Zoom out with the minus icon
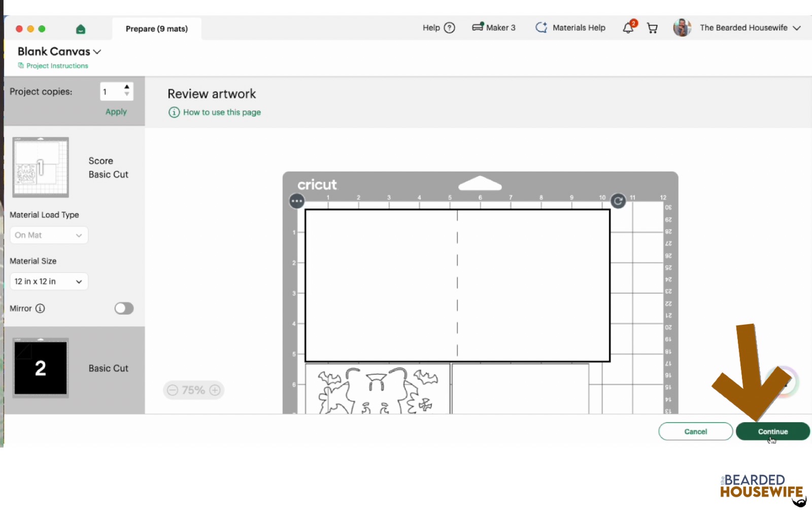Viewport: 812px width, 516px height. coord(173,390)
